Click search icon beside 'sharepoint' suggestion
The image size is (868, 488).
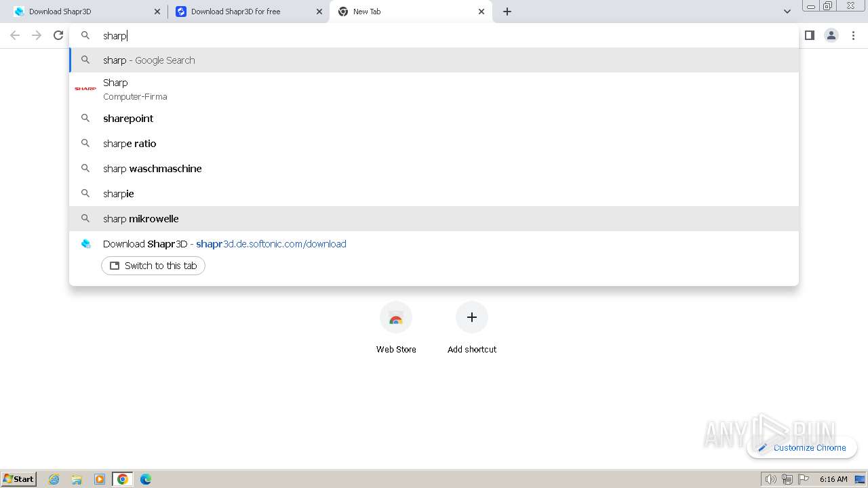pyautogui.click(x=85, y=118)
